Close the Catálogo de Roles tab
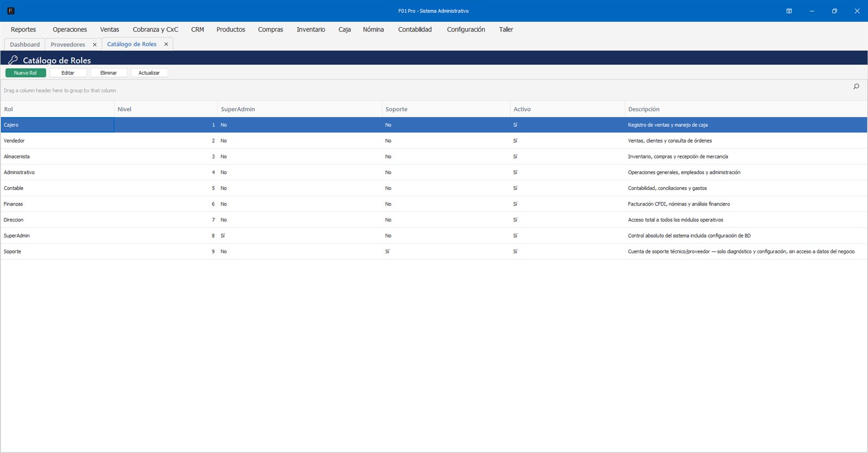Image resolution: width=868 pixels, height=453 pixels. click(166, 44)
